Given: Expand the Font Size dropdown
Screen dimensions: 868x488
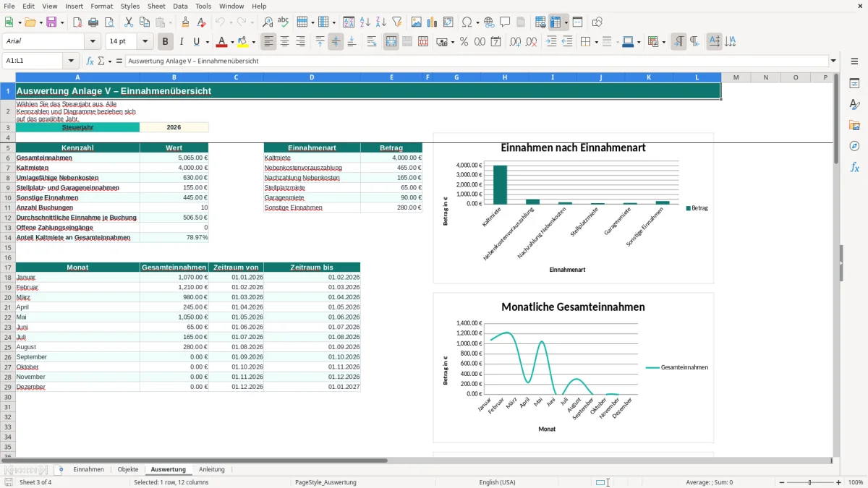Looking at the screenshot, I should [x=145, y=42].
